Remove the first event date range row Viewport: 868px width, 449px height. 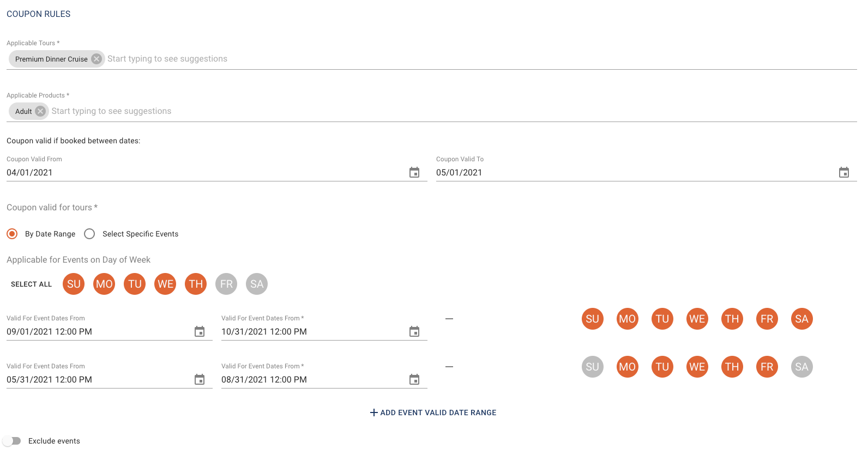point(449,319)
